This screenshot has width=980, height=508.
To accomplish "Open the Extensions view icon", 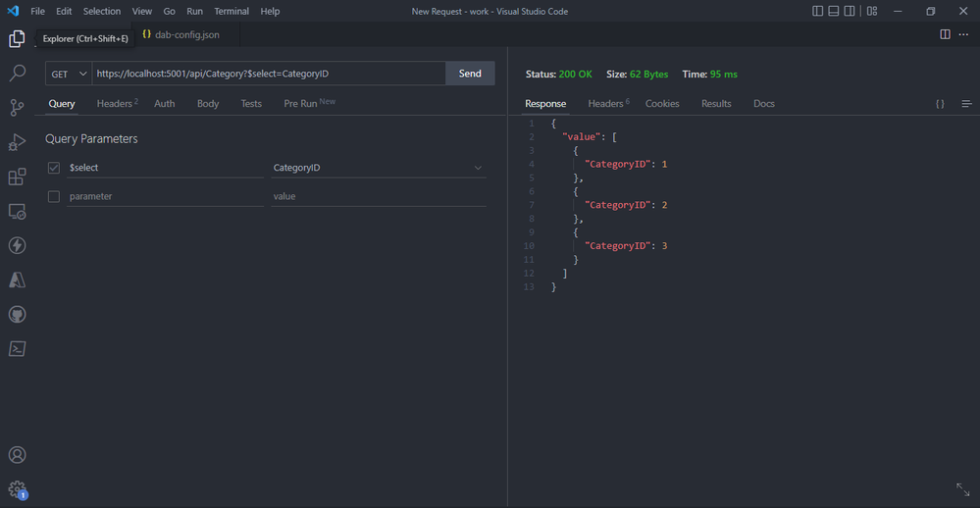I will [x=17, y=177].
